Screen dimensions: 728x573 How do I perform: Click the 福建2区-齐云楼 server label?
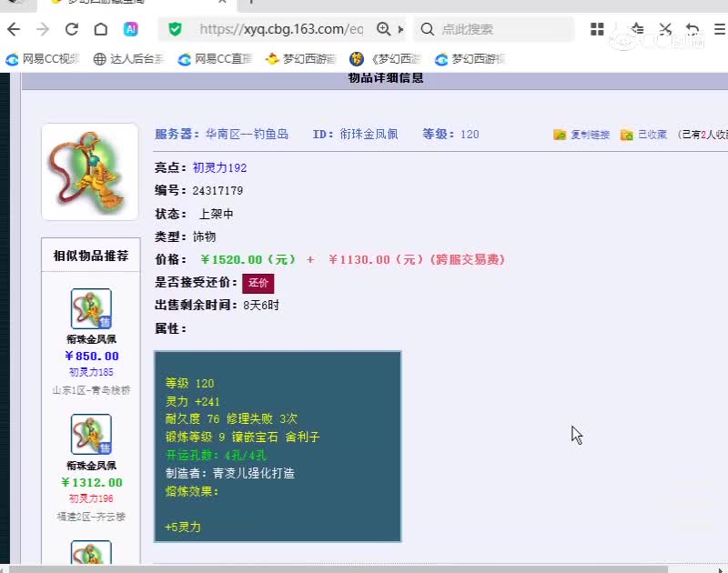click(91, 517)
